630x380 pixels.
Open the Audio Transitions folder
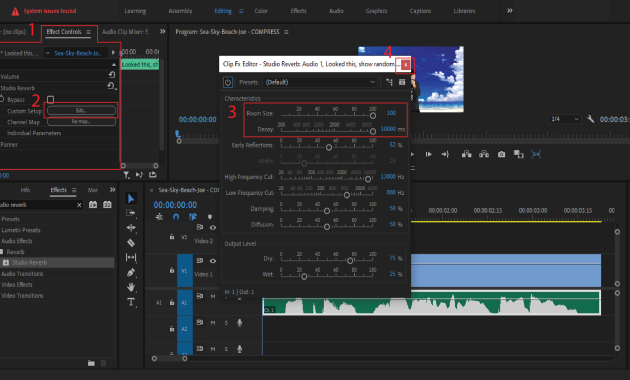coord(22,274)
